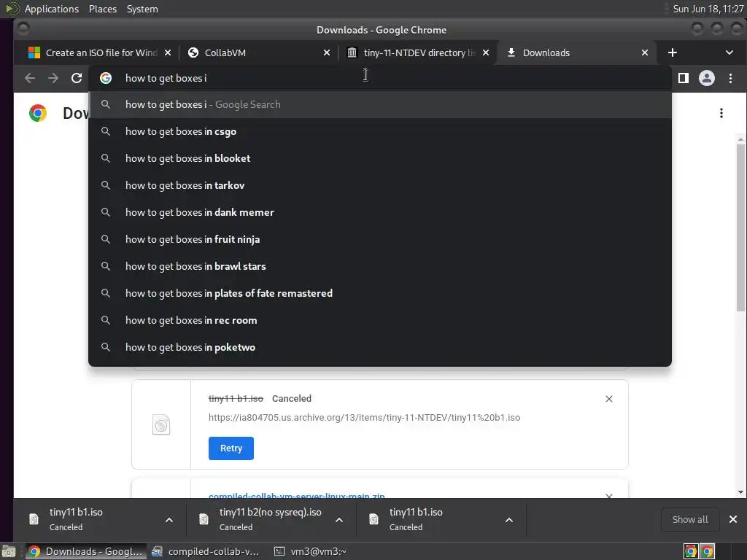Select suggestion 'how to get boxes in csgo'

379,131
